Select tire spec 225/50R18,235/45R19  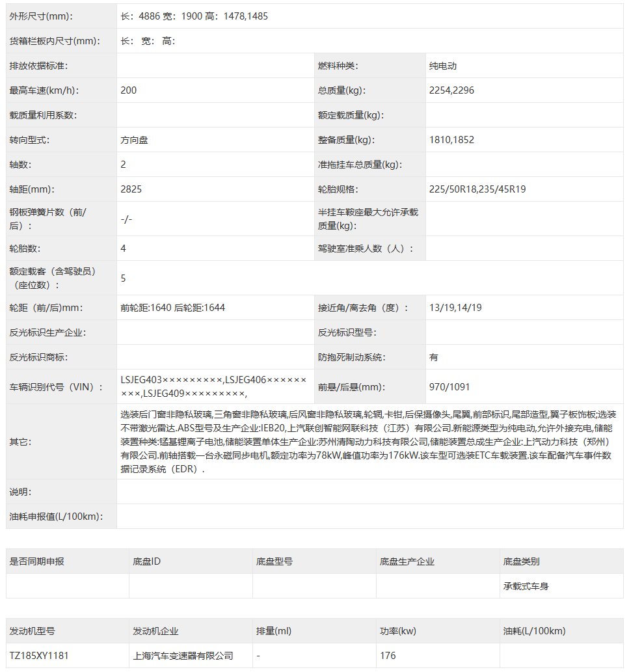point(477,189)
